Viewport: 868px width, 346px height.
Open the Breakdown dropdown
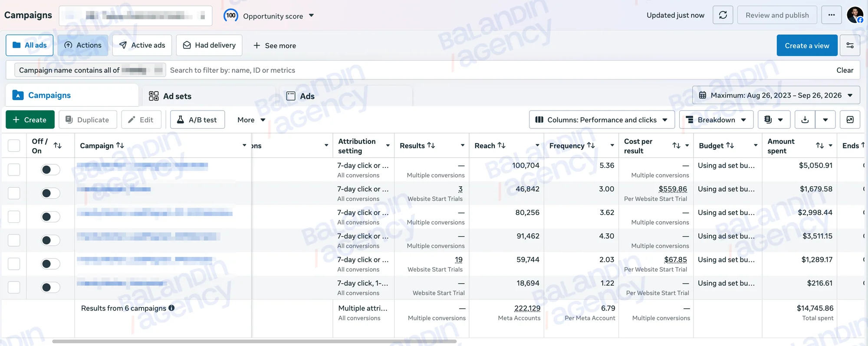coord(716,120)
